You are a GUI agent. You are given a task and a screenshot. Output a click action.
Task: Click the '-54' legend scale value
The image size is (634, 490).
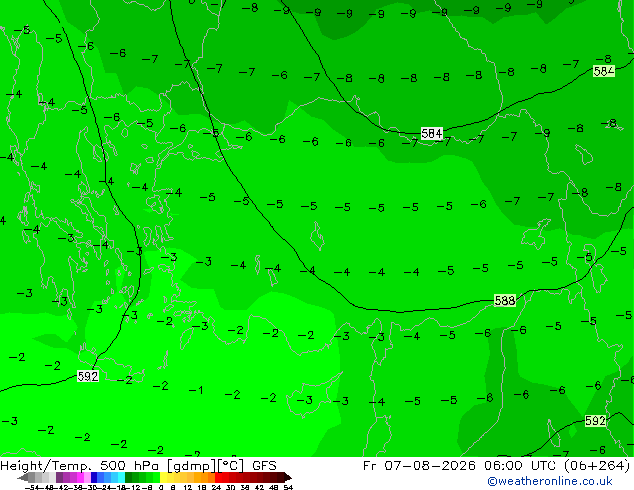tap(32, 487)
